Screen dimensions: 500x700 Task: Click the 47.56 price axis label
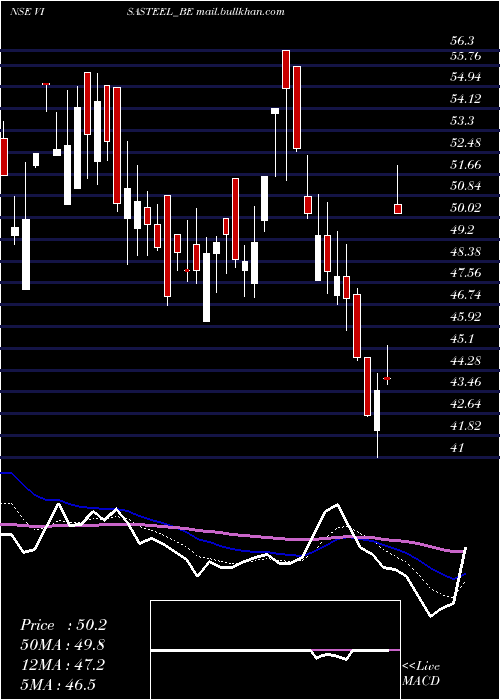[466, 273]
